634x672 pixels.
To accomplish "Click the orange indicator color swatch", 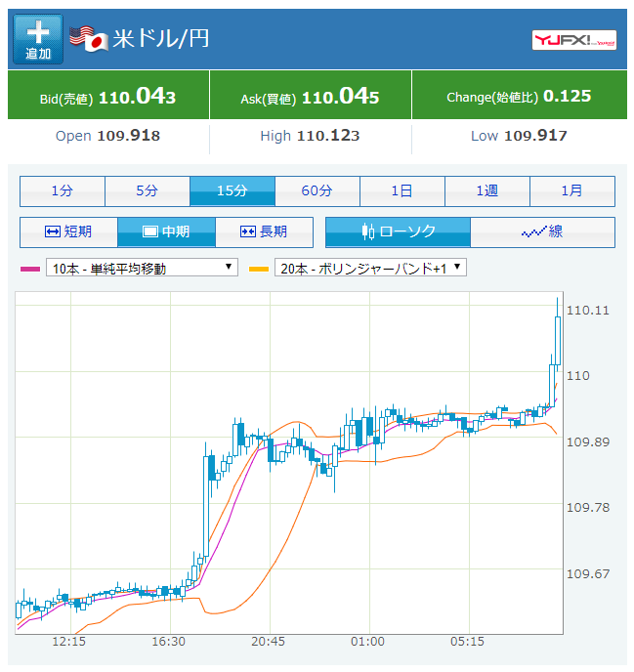I will (x=259, y=269).
